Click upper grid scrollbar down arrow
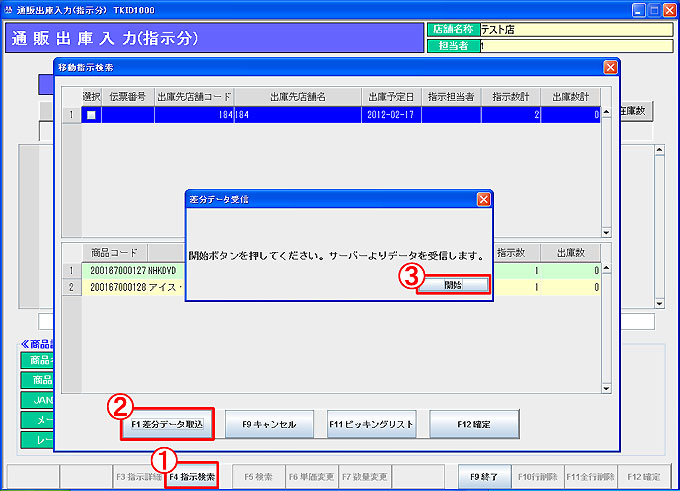 606,232
